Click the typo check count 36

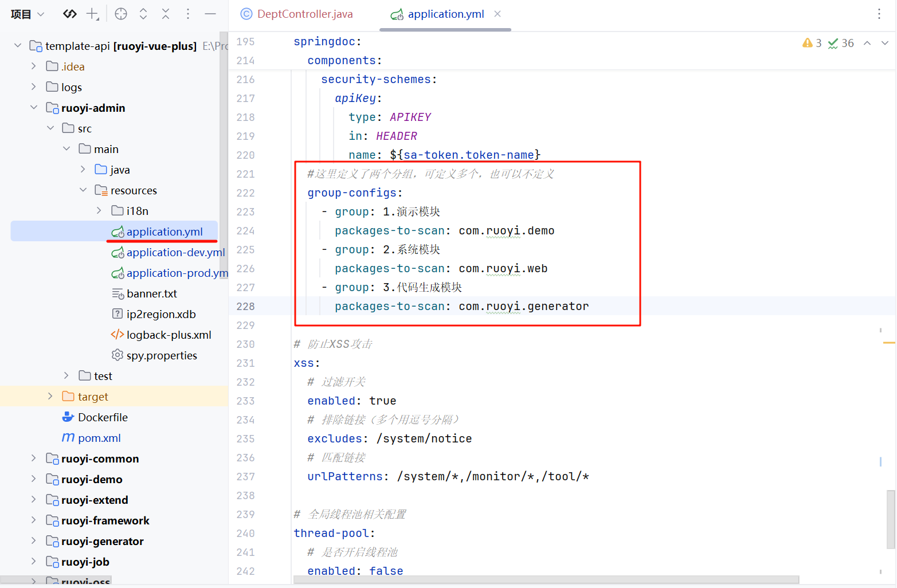(x=841, y=43)
